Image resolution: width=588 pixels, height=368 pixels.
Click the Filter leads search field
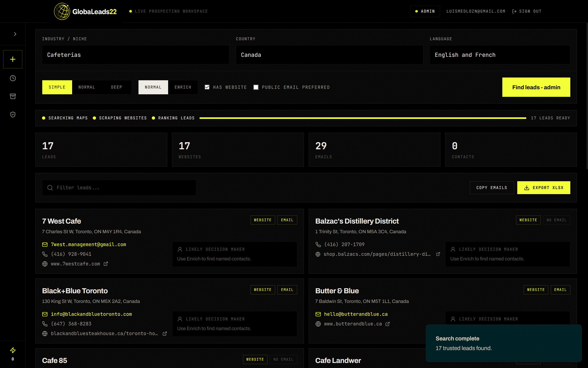coord(119,188)
